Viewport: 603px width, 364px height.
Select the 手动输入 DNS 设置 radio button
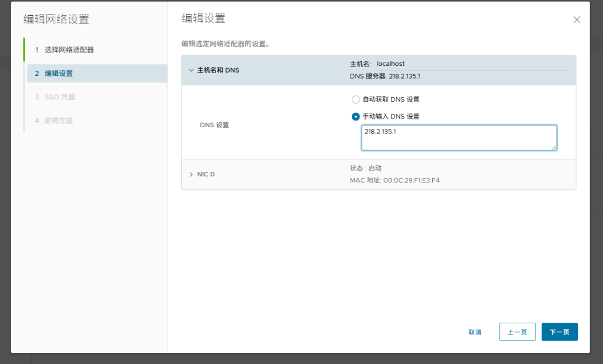pos(356,117)
